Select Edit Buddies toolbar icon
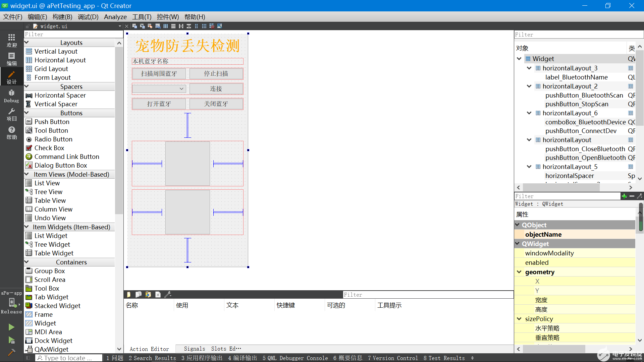Screen dimensions: 644x362 pyautogui.click(x=150, y=26)
